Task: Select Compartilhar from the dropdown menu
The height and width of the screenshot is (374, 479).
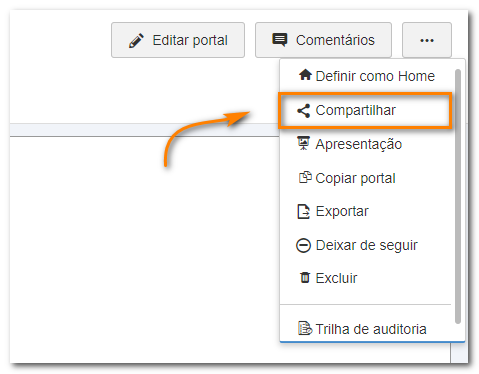Action: pos(365,110)
